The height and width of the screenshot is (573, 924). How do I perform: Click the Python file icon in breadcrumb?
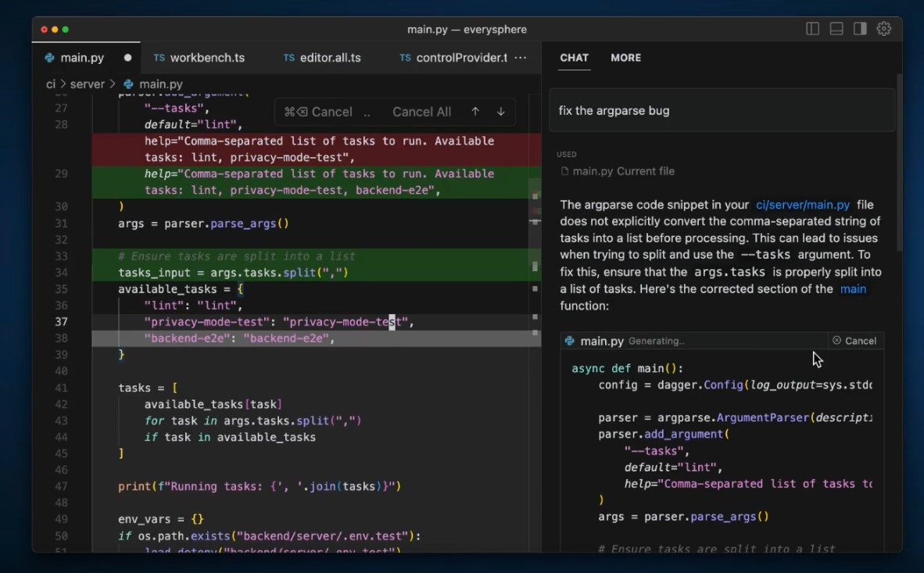click(128, 84)
